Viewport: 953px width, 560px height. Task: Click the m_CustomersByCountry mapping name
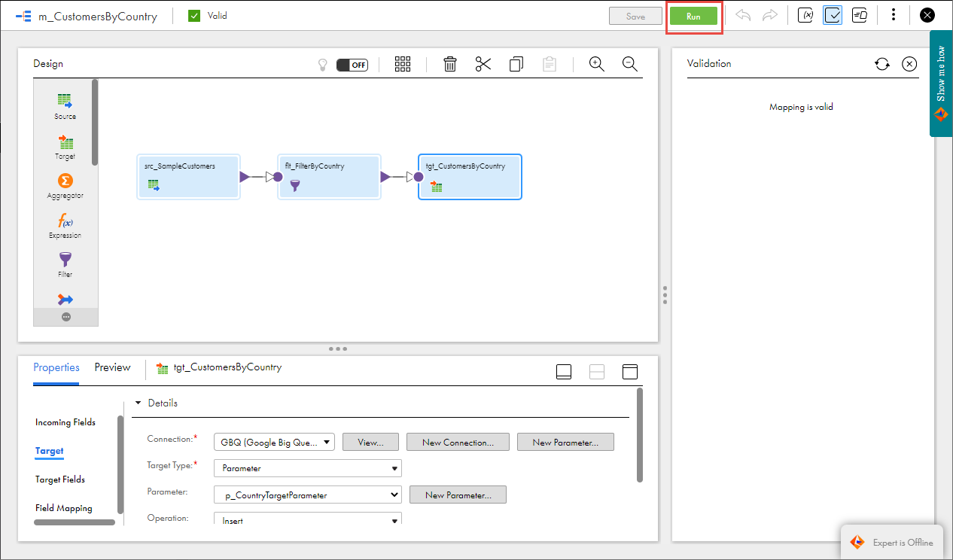(98, 16)
